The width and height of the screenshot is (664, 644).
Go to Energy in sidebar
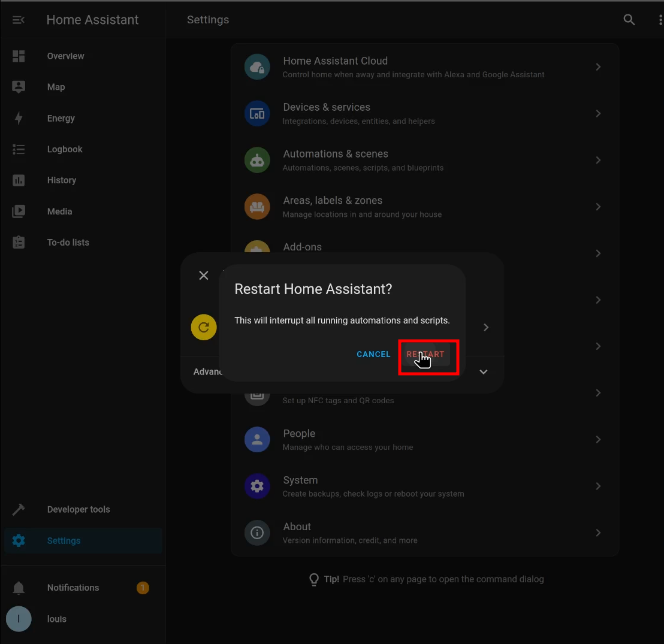pos(61,118)
